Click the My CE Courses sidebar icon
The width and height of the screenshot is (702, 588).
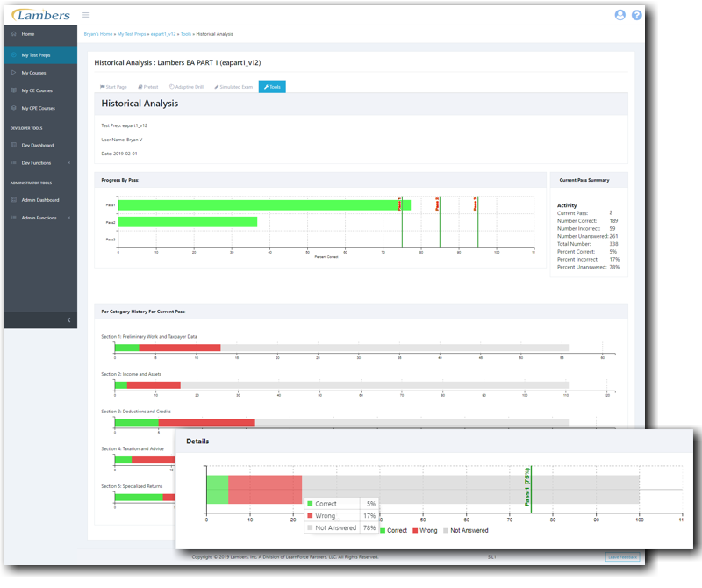point(14,90)
